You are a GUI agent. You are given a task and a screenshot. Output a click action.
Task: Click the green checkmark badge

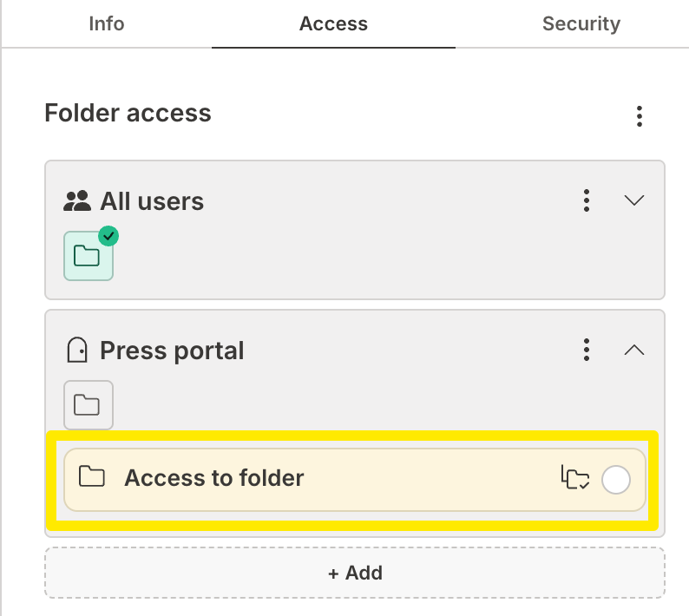click(108, 236)
